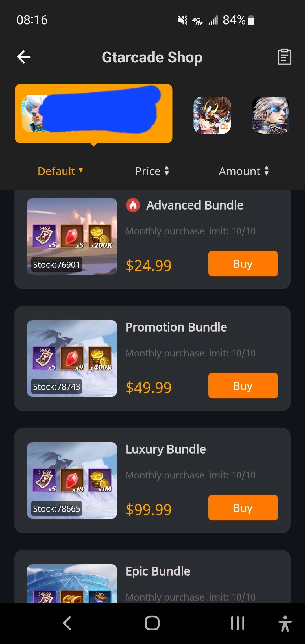Open the Promotion Bundle thumbnail image
Image resolution: width=305 pixels, height=644 pixels.
[x=72, y=358]
